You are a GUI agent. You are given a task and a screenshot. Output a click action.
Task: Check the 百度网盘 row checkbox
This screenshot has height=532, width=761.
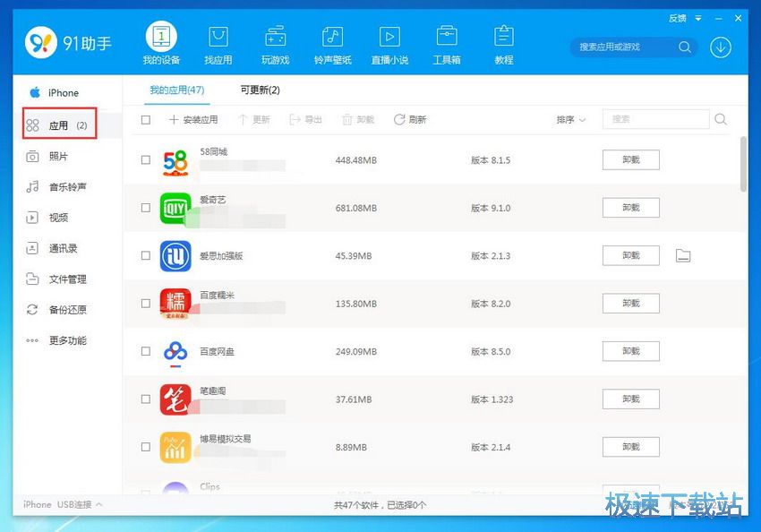[146, 351]
